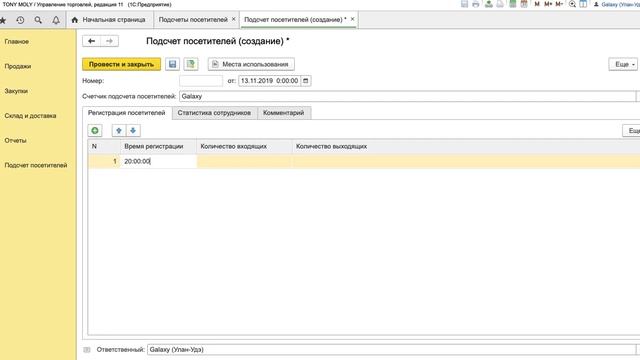The height and width of the screenshot is (360, 640).
Task: Click the calendar icon in title bar
Action: [x=524, y=4]
